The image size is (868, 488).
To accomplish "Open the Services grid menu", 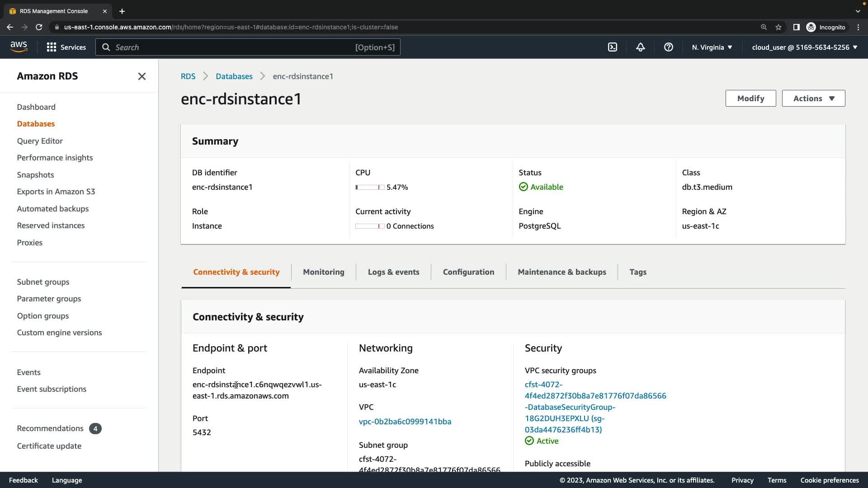I will (x=66, y=47).
